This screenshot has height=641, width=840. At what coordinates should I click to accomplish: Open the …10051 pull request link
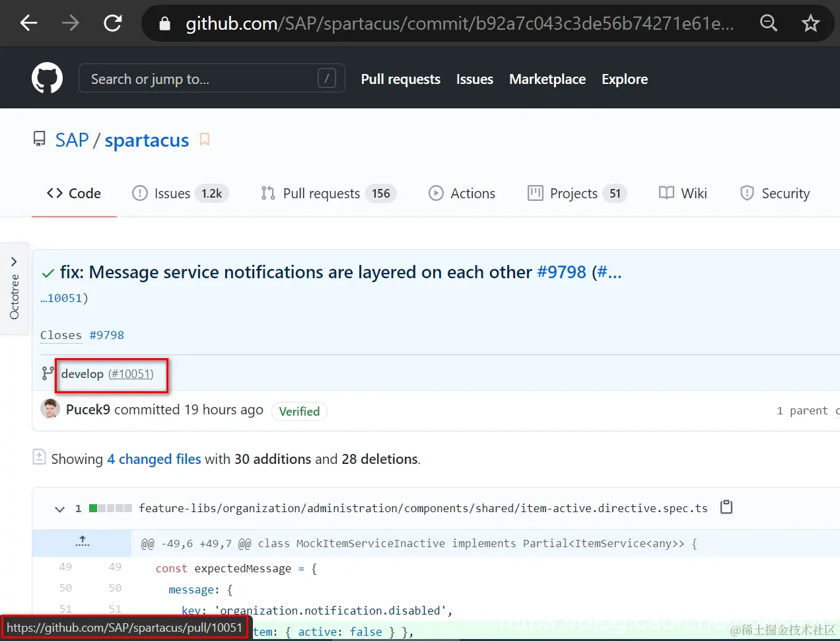61,298
